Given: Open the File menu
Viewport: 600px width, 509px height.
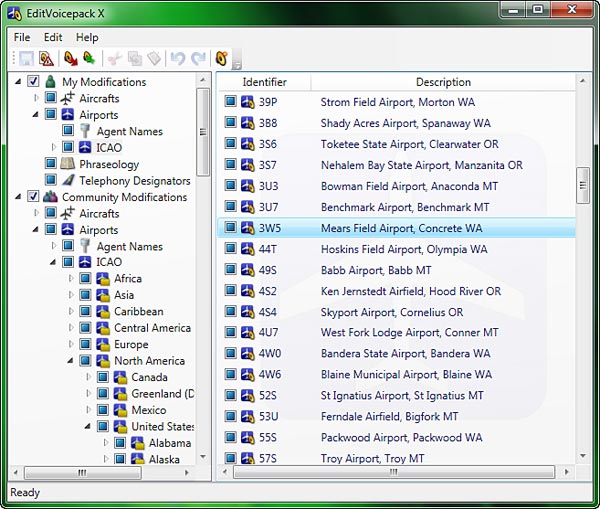Looking at the screenshot, I should click(22, 37).
